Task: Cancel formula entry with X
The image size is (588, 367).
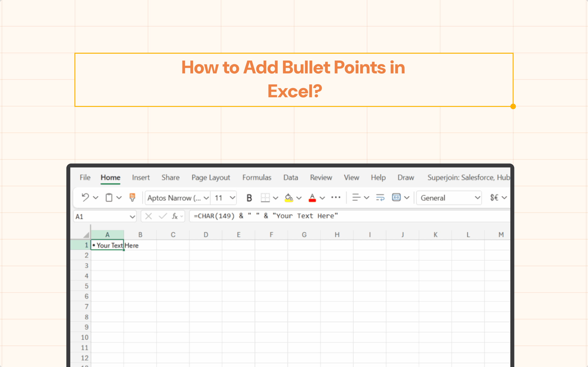Action: tap(148, 216)
